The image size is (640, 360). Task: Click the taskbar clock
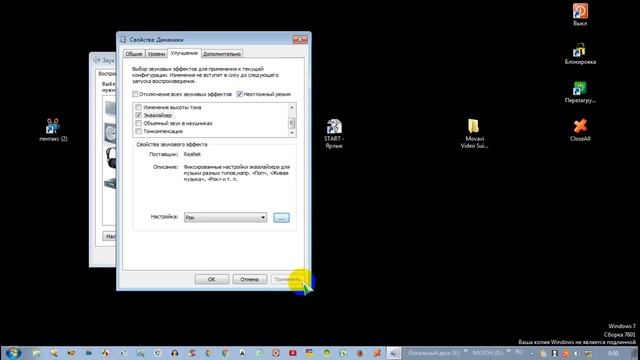click(613, 353)
